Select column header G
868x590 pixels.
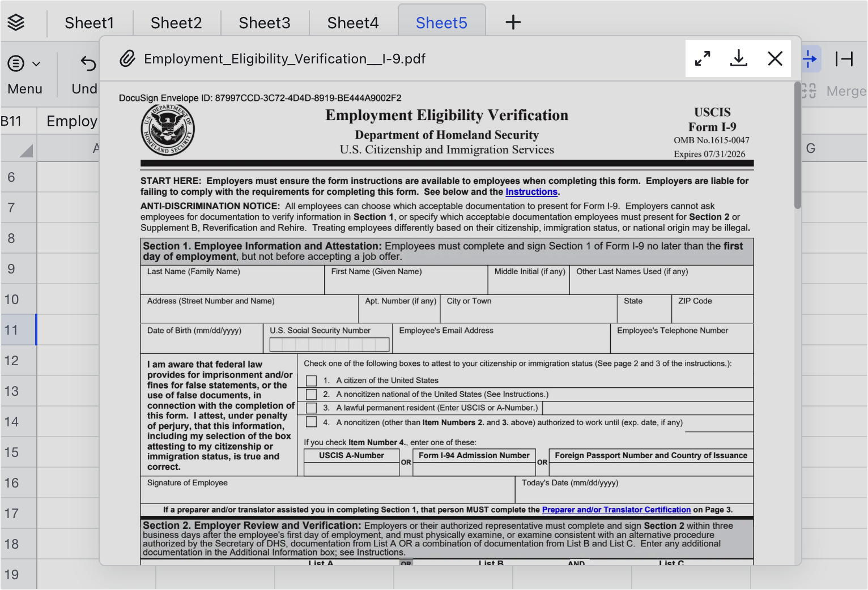tap(811, 148)
